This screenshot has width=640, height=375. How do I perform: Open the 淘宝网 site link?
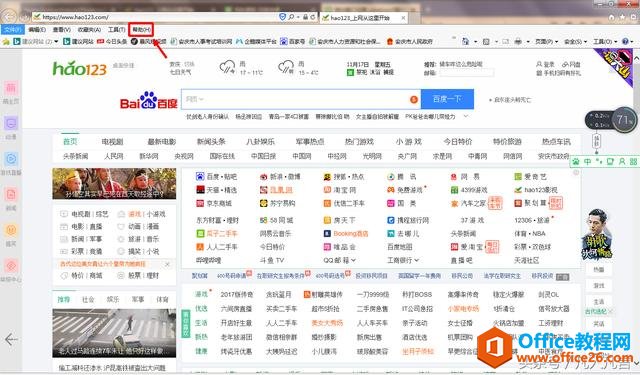340,190
